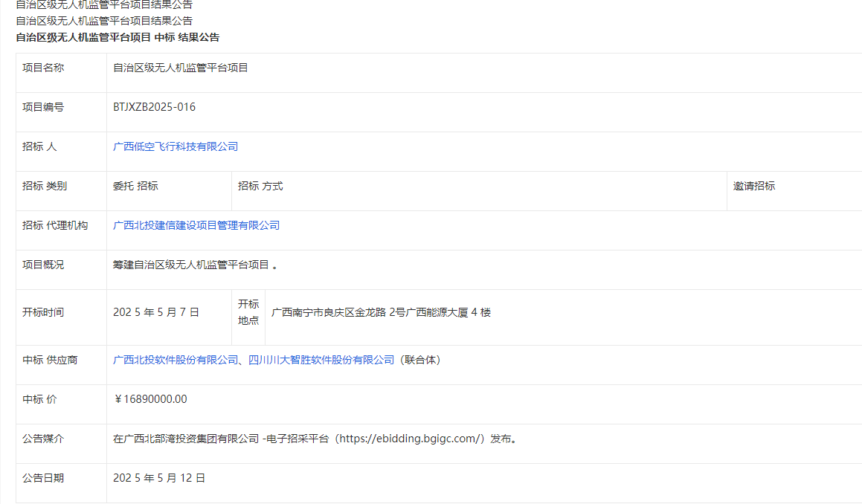Click the 项目概况 label cell
862x504 pixels.
point(61,270)
